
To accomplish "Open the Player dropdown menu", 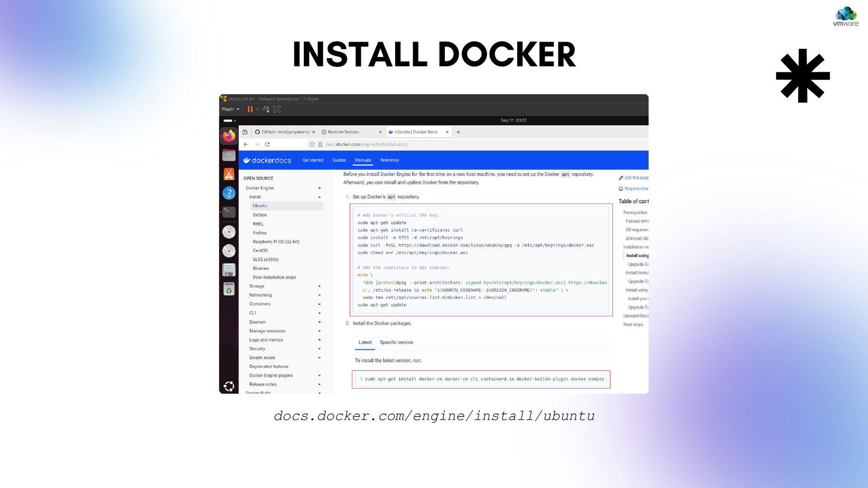I will [230, 109].
